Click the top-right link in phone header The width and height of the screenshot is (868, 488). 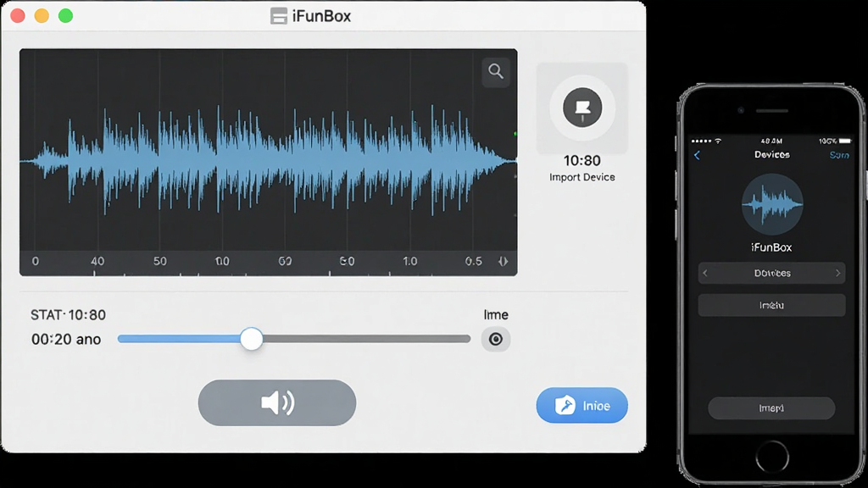click(838, 155)
